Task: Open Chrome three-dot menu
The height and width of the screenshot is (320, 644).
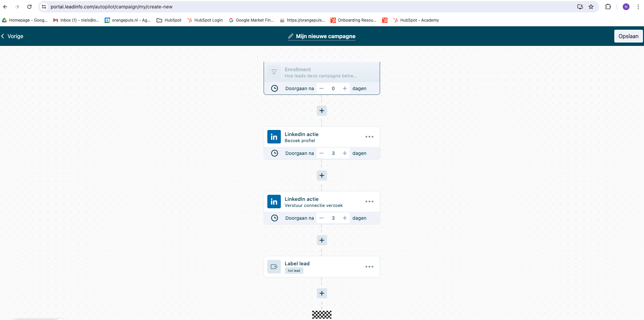Action: [x=638, y=7]
